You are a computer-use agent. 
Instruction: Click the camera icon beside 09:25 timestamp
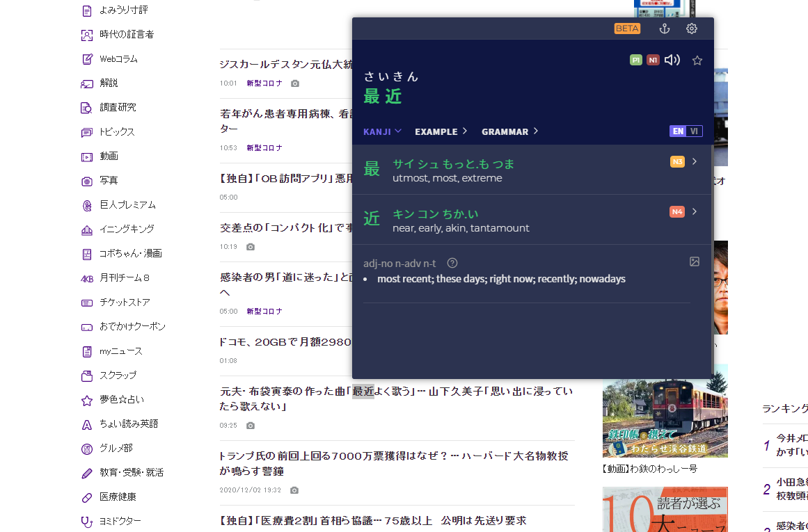[251, 426]
